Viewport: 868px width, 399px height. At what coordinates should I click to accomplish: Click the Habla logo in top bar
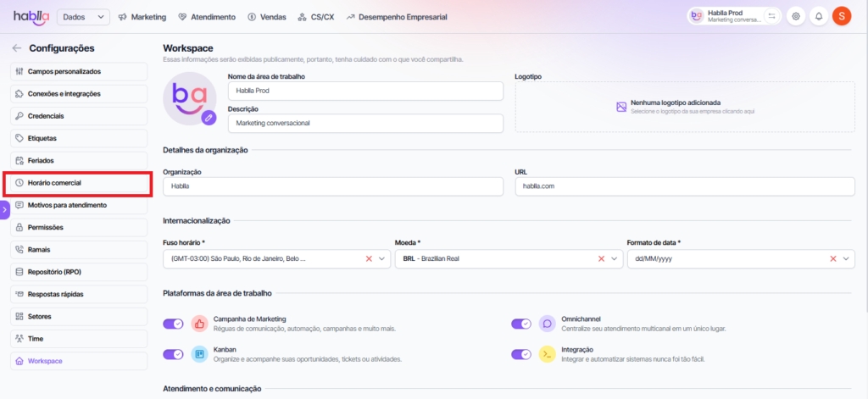pyautogui.click(x=31, y=16)
